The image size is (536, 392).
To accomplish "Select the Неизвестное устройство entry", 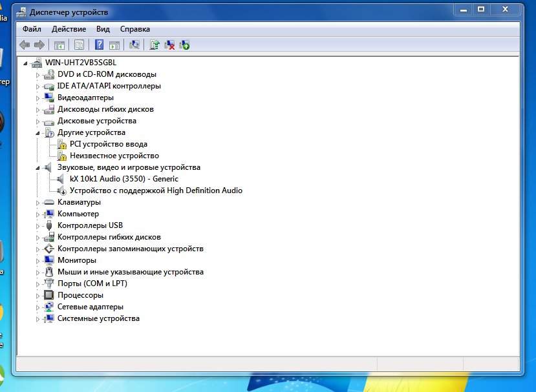I will [x=114, y=156].
